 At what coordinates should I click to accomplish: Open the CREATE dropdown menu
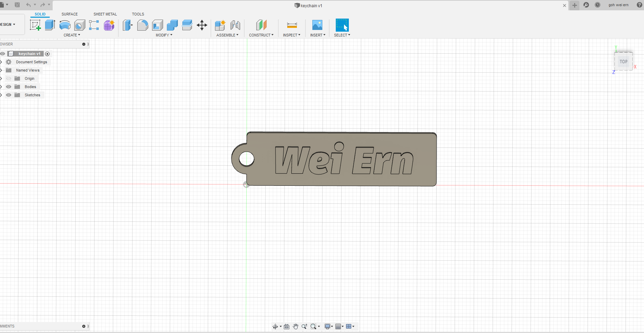point(72,35)
